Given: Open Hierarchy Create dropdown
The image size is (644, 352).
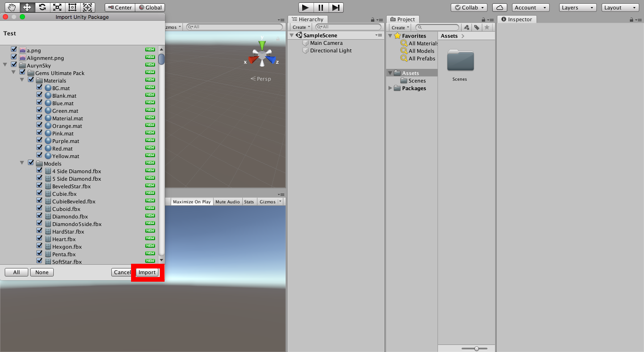Looking at the screenshot, I should point(301,27).
